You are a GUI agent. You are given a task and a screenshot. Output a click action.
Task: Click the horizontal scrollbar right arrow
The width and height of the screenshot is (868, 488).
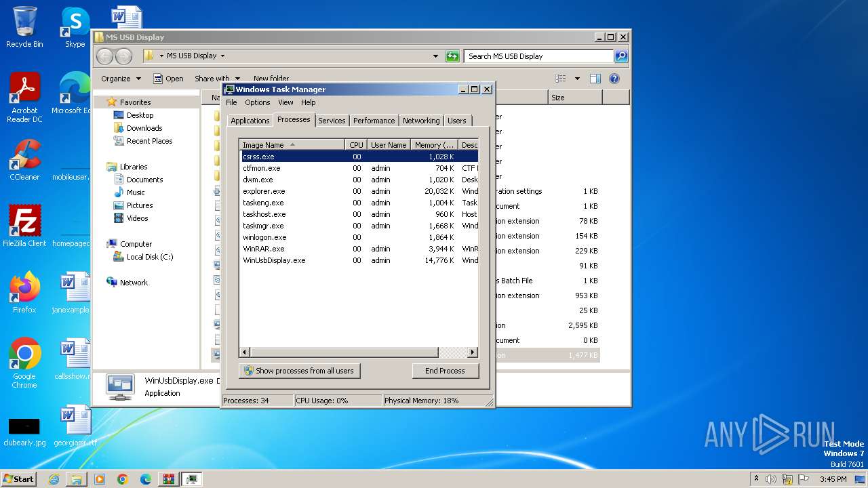(473, 352)
